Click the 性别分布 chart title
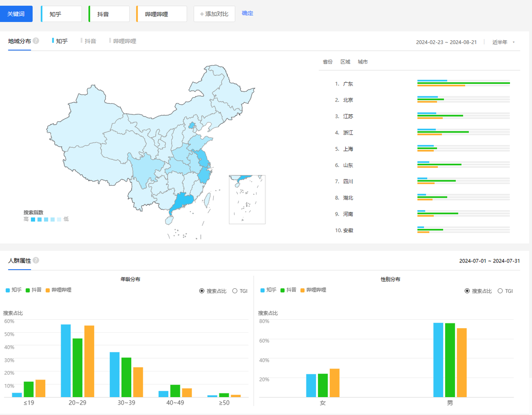The height and width of the screenshot is (415, 532). tap(390, 279)
